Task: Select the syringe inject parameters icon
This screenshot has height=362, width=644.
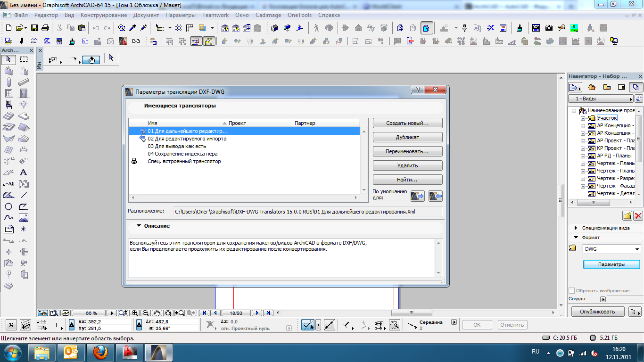Action: point(143,28)
